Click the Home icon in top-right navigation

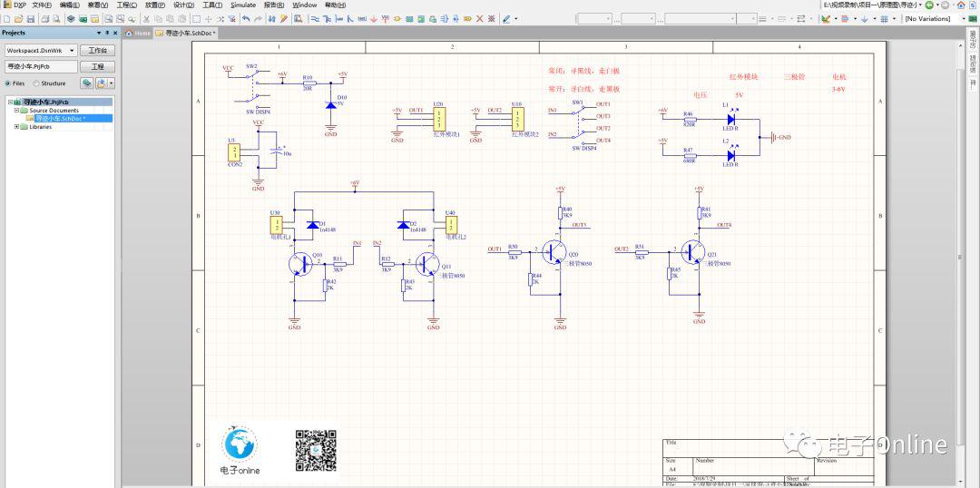pos(961,5)
